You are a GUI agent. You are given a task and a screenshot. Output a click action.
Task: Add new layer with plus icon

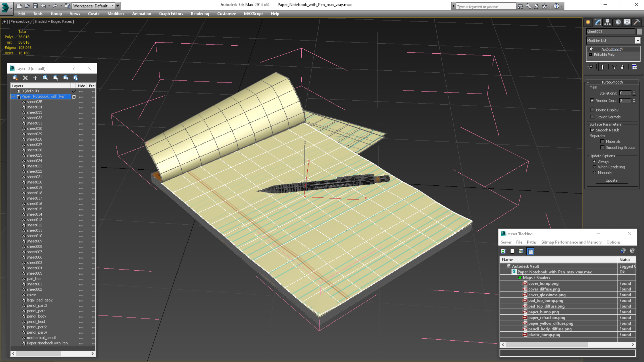click(x=35, y=78)
